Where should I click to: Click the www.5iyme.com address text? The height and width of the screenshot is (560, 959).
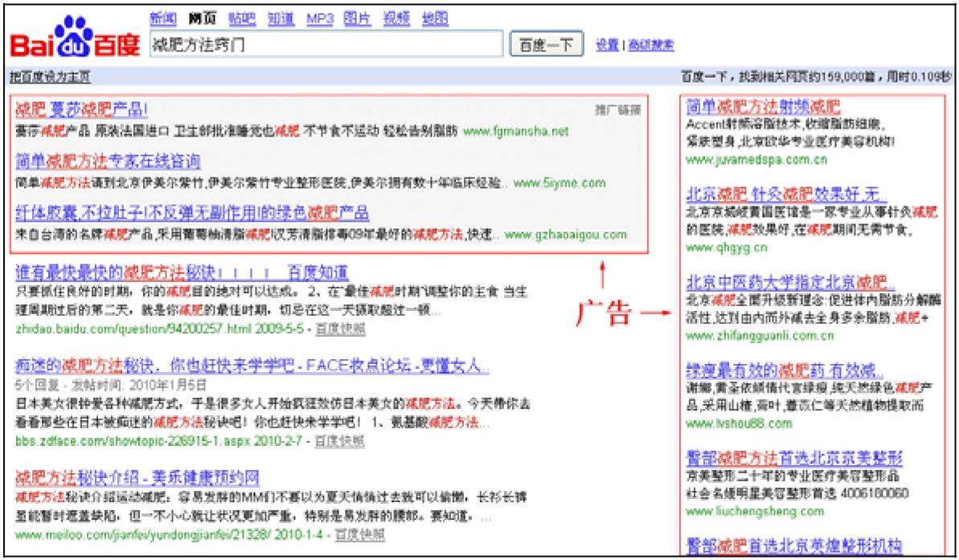pos(559,183)
